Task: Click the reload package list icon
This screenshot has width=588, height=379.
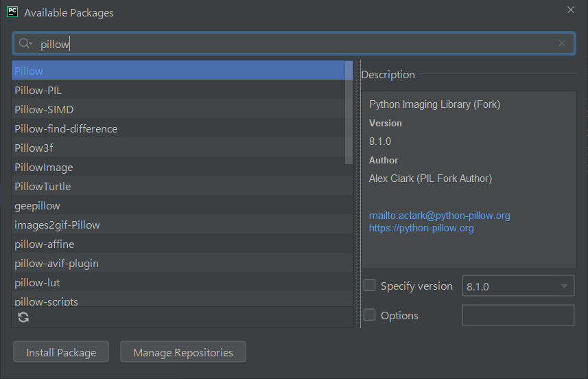Action: point(23,317)
